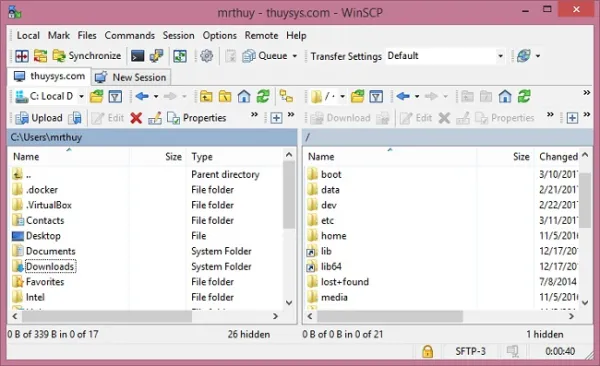Refresh the remote panel
Screen dimensions: 600x366
click(524, 96)
